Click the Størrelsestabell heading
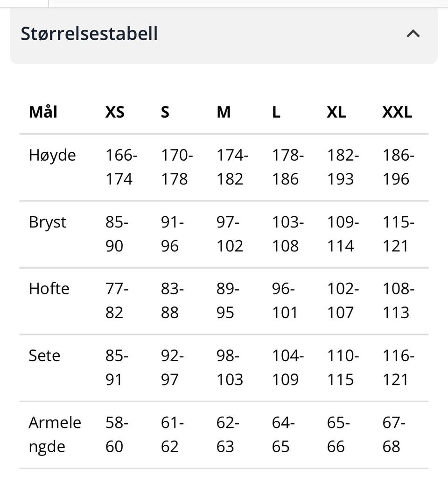Screen dimensions: 448x484 (x=89, y=33)
